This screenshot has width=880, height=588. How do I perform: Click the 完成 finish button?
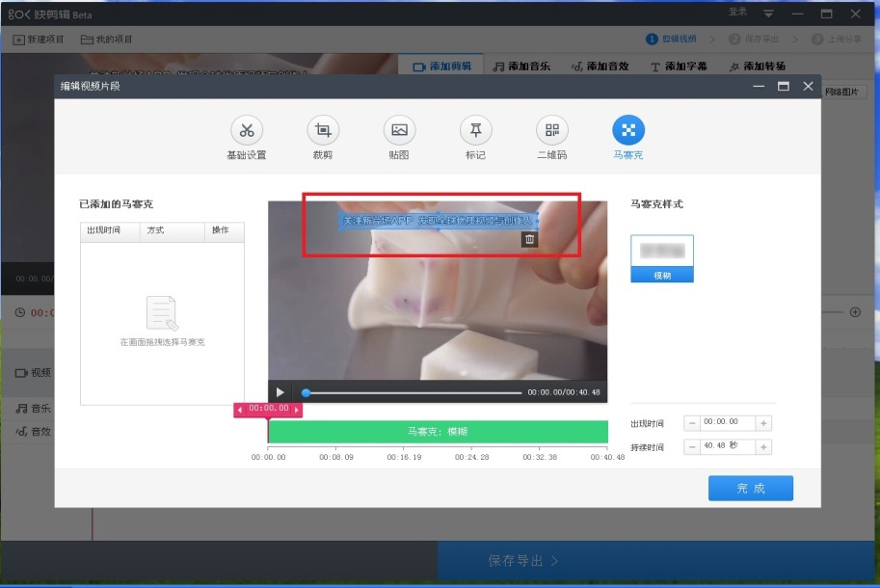coord(750,488)
